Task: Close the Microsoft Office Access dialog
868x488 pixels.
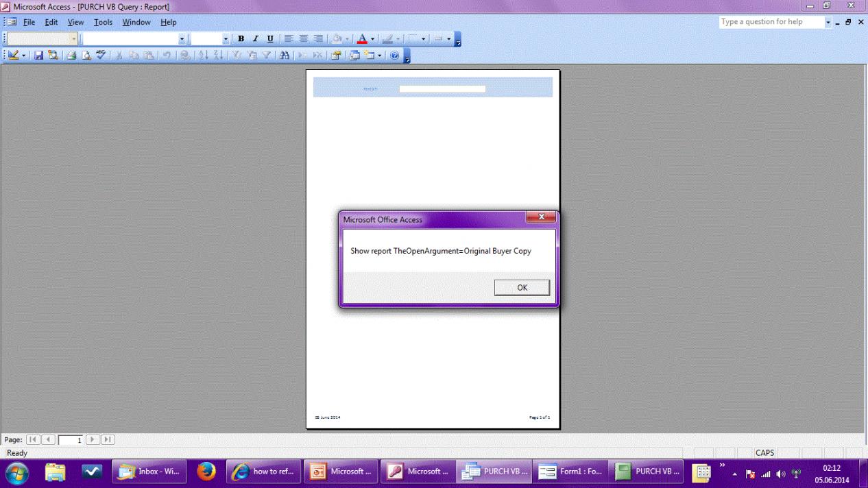Action: 540,218
